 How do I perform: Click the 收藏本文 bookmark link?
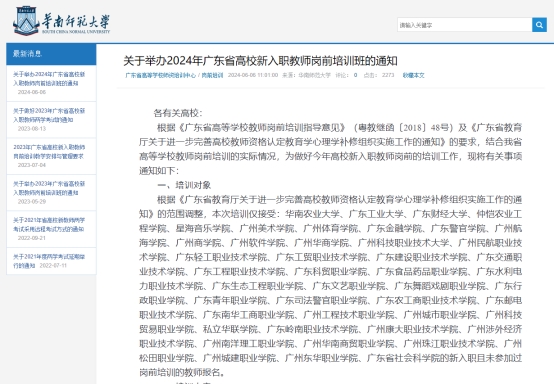click(x=413, y=75)
